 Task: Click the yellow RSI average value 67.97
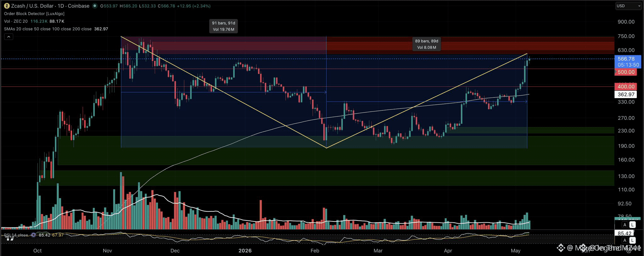(58, 235)
